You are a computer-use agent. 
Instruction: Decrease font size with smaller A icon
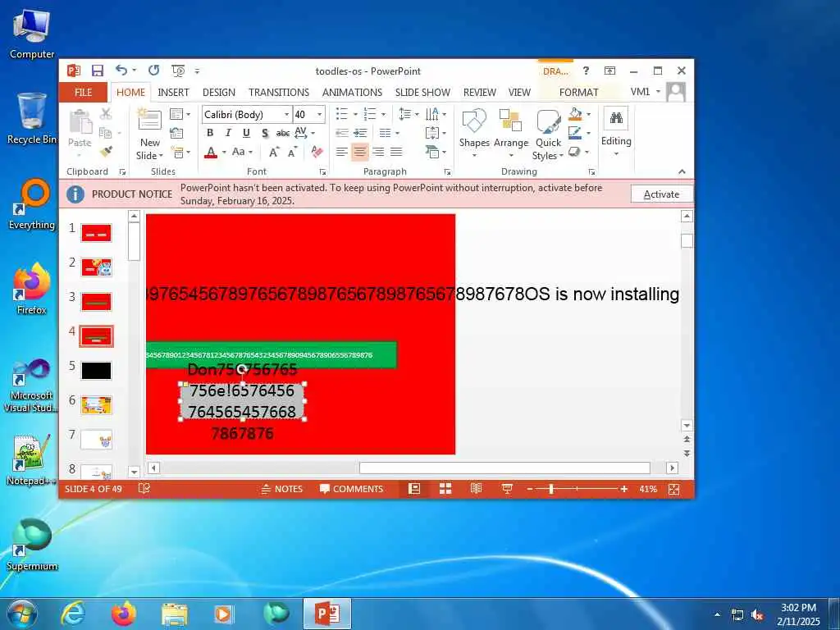292,152
